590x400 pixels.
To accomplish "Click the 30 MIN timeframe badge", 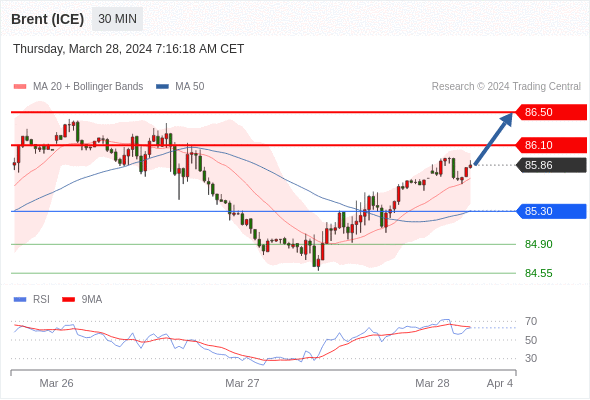I will click(117, 19).
